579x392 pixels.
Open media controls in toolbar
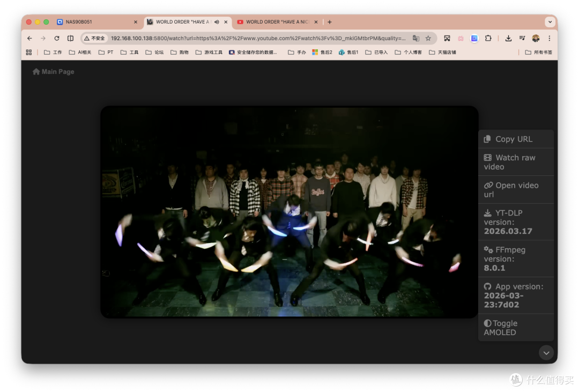[x=522, y=38]
